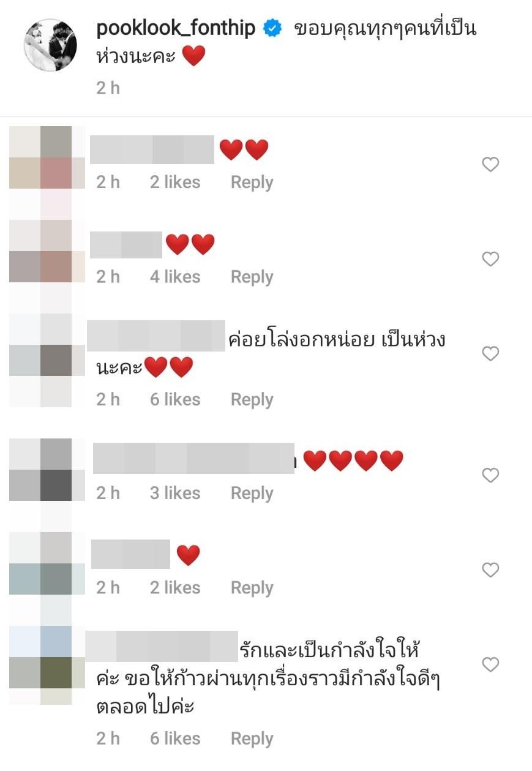The height and width of the screenshot is (771, 532).
Task: Like the comment with four red hearts
Action: point(490,475)
